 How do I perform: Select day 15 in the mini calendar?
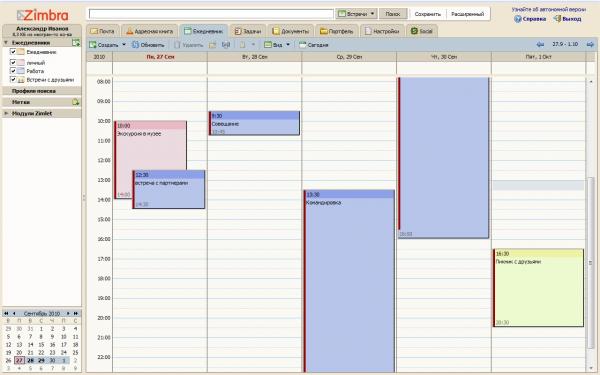(41, 345)
